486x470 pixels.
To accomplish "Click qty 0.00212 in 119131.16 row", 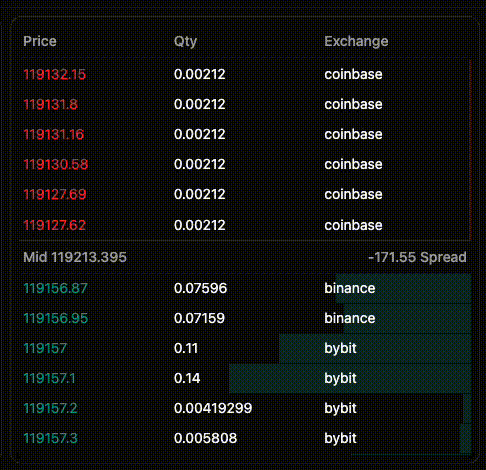I will tap(200, 134).
